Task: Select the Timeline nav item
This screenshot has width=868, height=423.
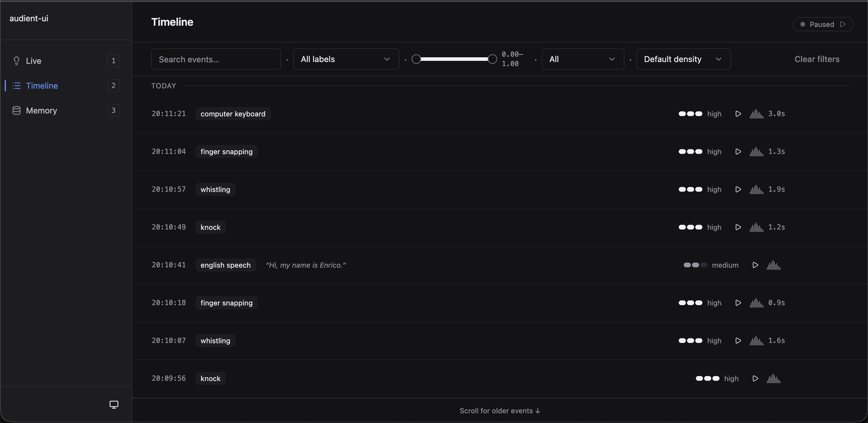Action: [x=66, y=86]
